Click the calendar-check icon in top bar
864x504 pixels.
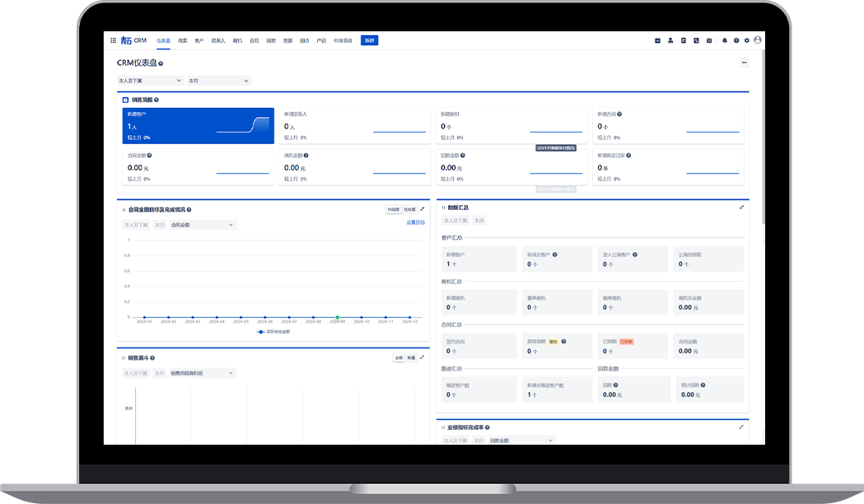657,40
